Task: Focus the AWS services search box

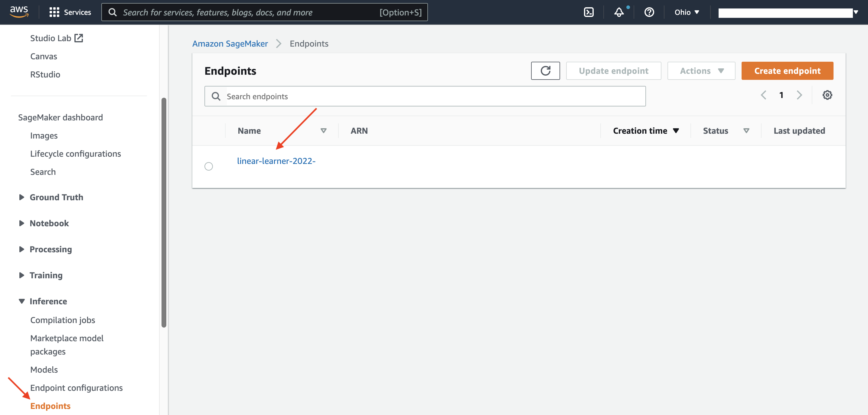Action: pyautogui.click(x=265, y=12)
